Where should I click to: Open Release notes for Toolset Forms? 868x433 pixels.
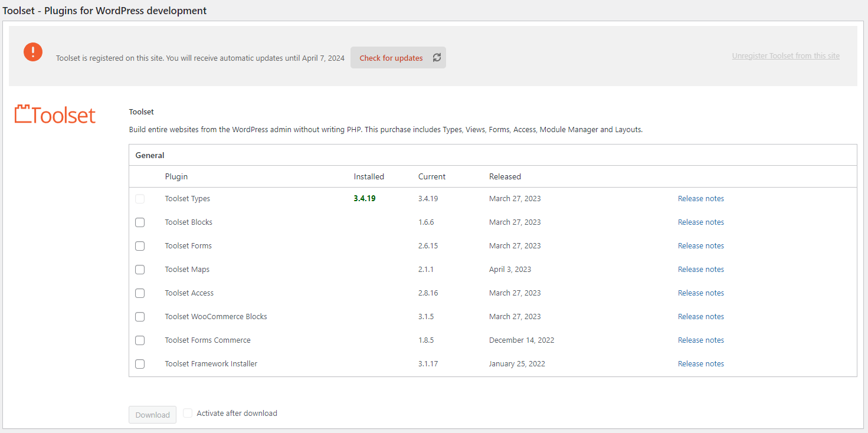tap(701, 246)
